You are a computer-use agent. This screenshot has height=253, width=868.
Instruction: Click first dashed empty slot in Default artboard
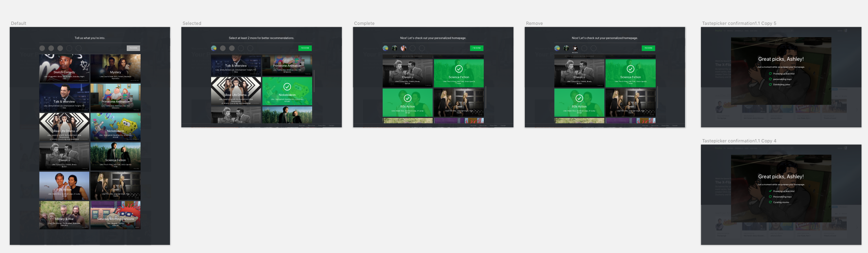click(69, 48)
